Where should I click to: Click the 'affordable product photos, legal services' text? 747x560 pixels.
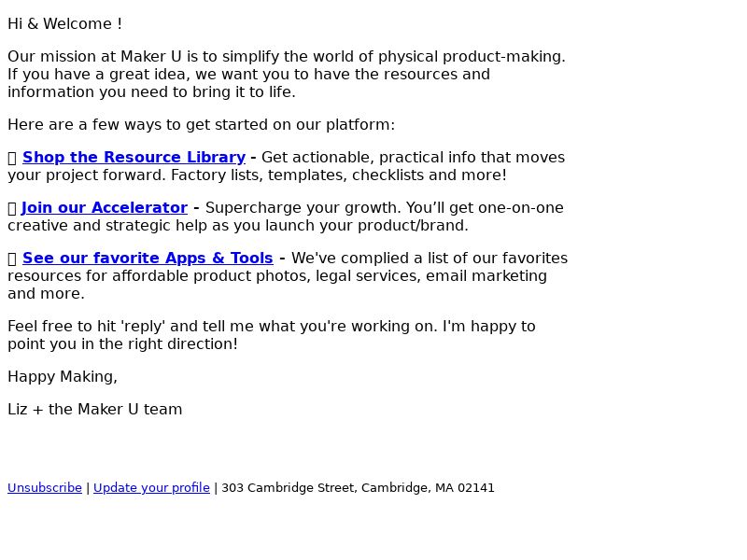click(x=266, y=275)
